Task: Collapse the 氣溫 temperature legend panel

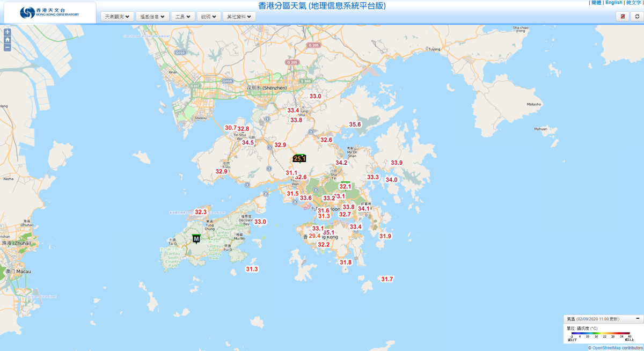Action: [x=637, y=319]
